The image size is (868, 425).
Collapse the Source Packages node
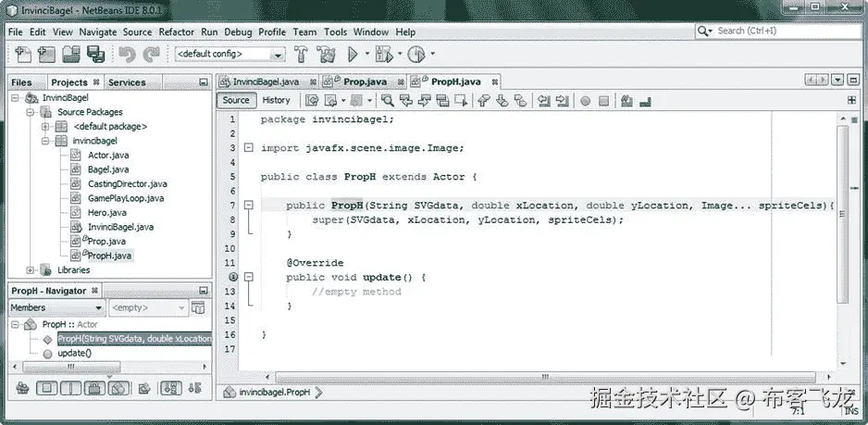click(x=31, y=112)
